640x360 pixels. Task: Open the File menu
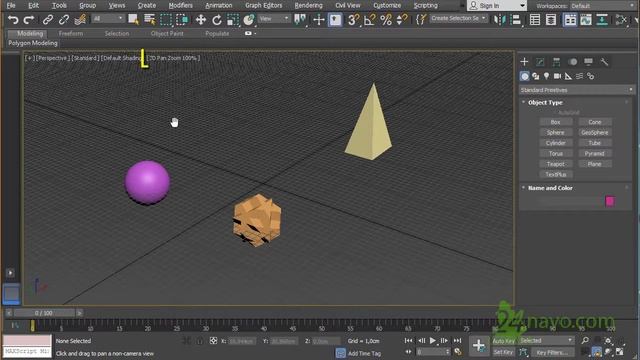pyautogui.click(x=11, y=5)
